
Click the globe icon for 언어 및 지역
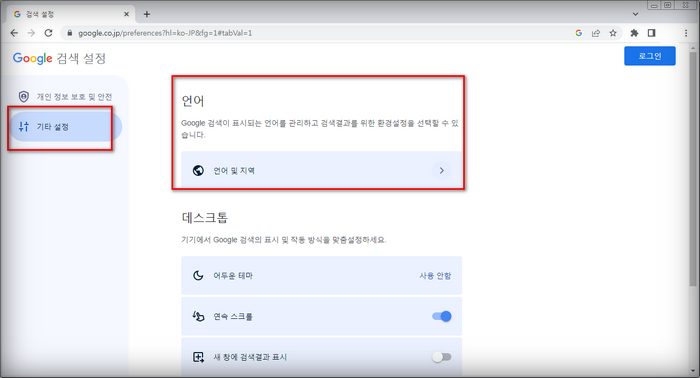click(x=198, y=170)
